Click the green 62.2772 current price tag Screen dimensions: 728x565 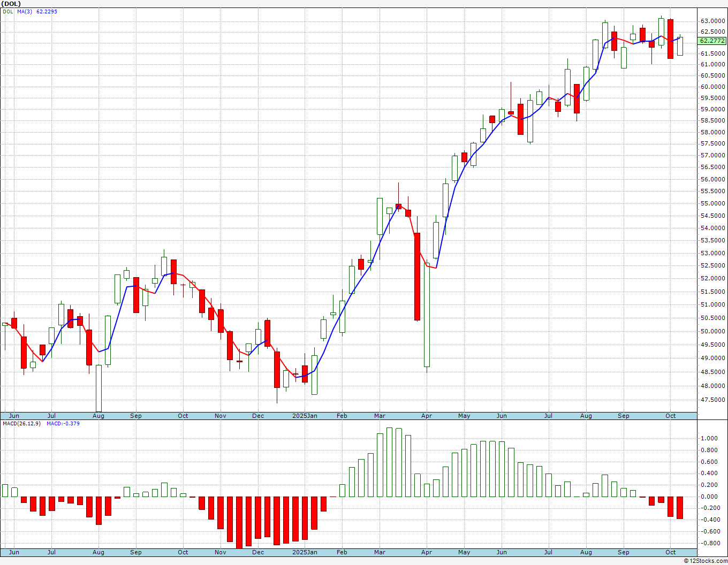coord(712,41)
